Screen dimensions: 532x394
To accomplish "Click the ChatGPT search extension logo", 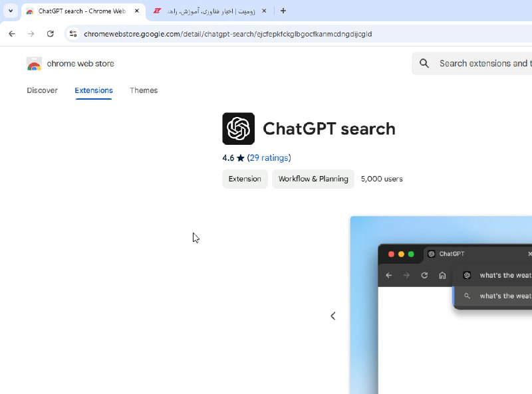I will pyautogui.click(x=239, y=129).
